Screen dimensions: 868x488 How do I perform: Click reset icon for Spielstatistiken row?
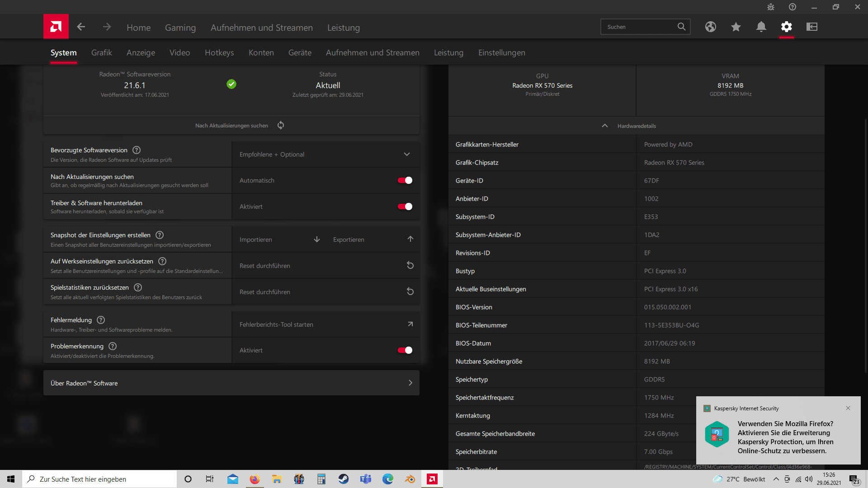click(x=410, y=291)
